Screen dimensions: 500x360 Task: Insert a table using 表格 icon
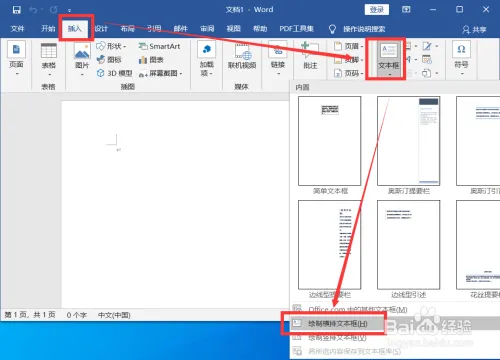[49, 52]
